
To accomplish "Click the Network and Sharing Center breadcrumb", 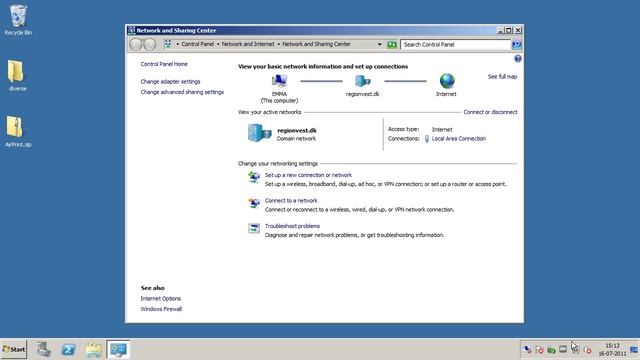I will 316,44.
